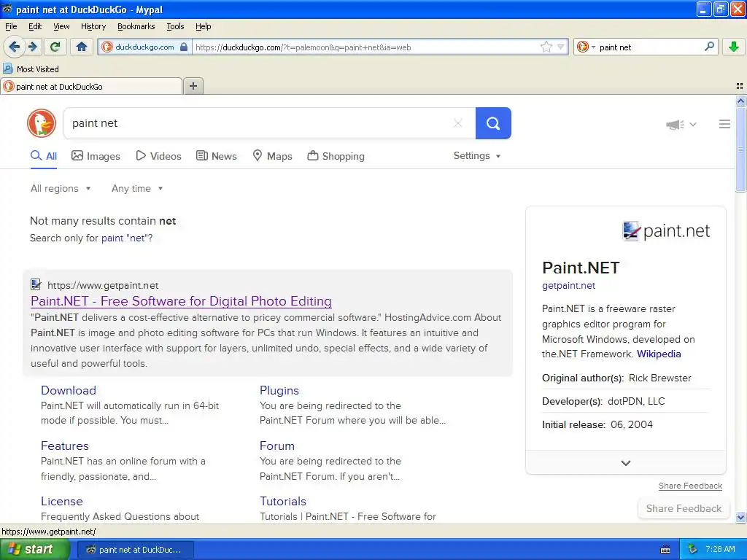
Task: Open the Features sitelink
Action: (65, 446)
